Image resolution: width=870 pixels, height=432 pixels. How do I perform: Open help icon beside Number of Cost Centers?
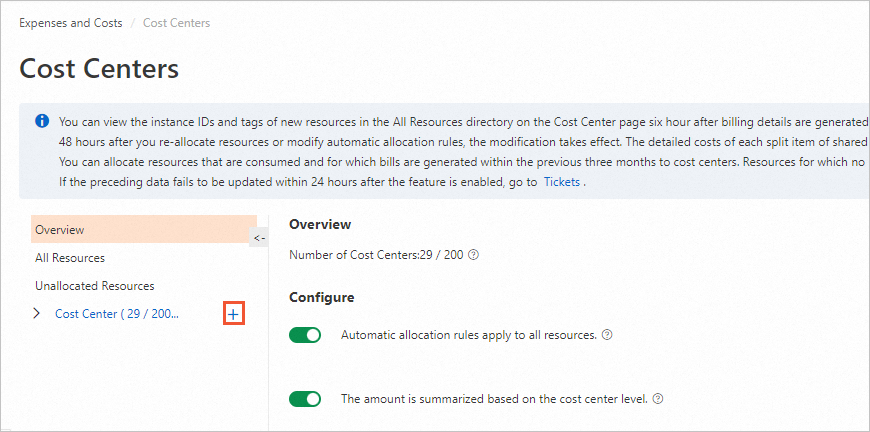click(474, 255)
